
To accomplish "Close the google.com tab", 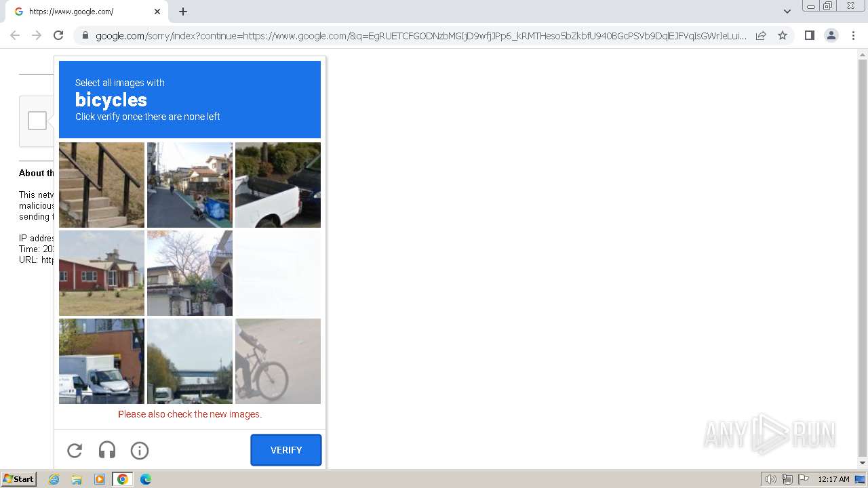I will click(157, 12).
